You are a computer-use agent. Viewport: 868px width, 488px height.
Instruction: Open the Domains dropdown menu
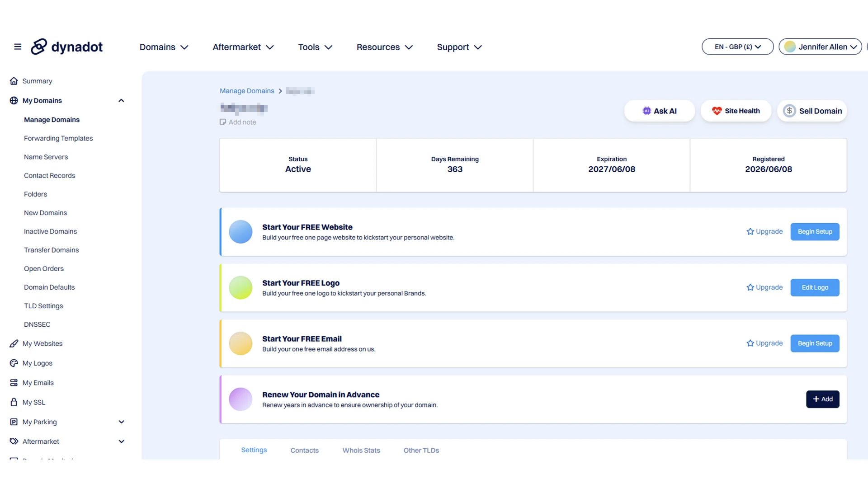point(164,47)
